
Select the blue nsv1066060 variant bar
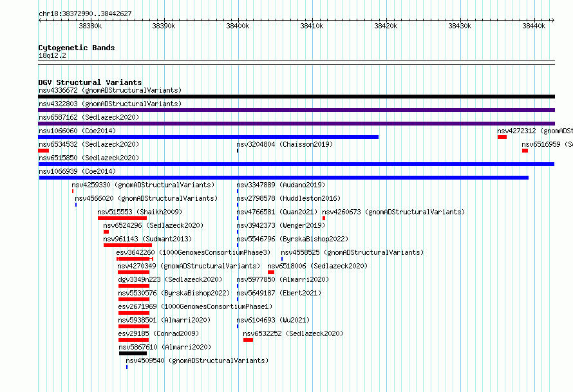209,137
